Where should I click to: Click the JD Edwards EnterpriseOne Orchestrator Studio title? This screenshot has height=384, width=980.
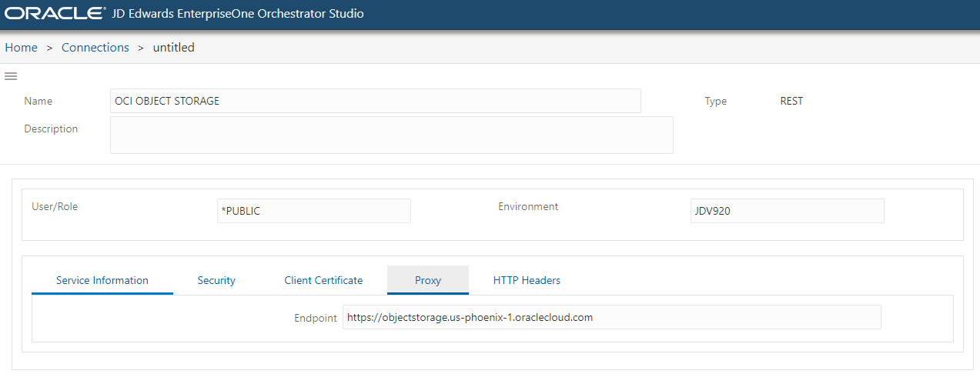pos(239,14)
